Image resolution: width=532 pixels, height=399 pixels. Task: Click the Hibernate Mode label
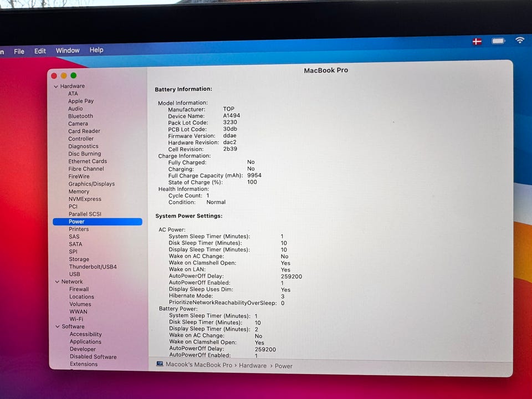pos(191,296)
